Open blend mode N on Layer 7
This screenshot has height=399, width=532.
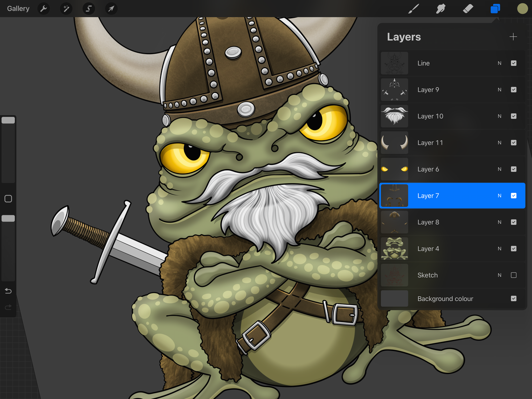click(500, 196)
